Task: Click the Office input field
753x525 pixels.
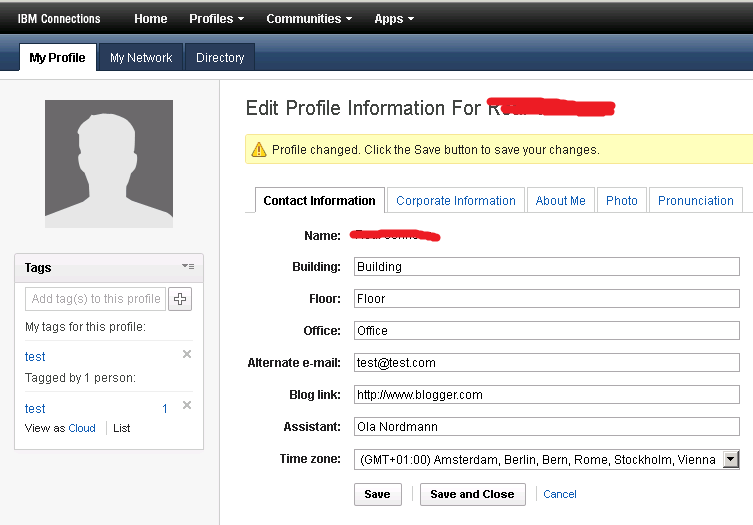Action: (x=547, y=330)
